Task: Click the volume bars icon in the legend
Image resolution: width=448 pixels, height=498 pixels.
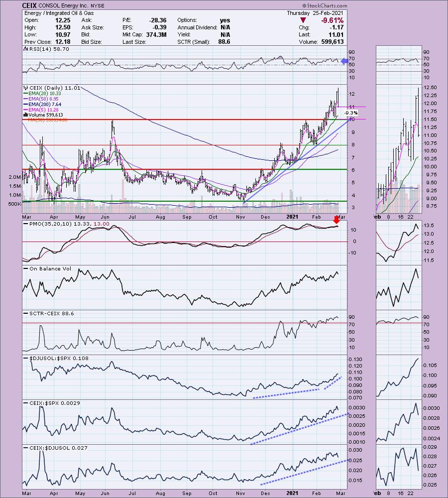Action: coord(26,115)
